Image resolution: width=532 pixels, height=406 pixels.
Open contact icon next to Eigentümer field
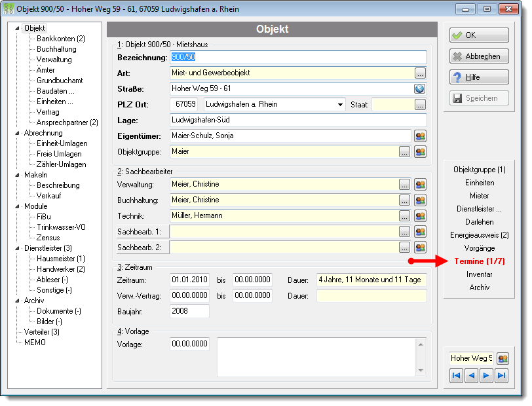pyautogui.click(x=420, y=136)
